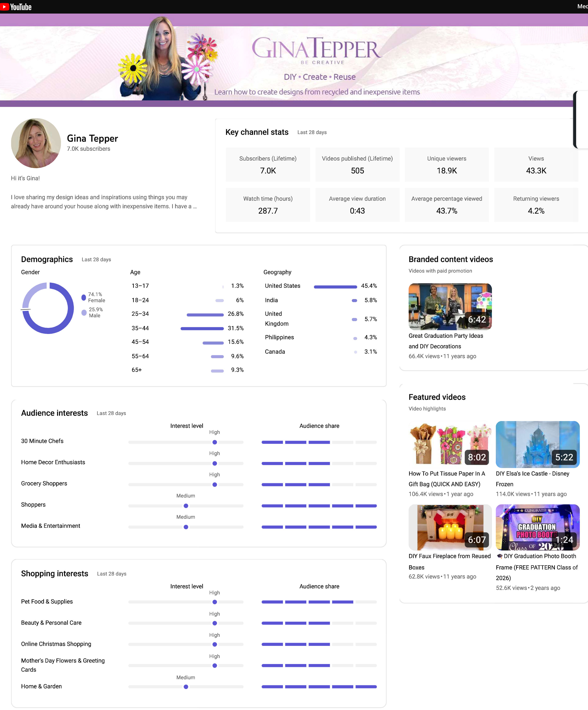Click the Shoppers interest level slider dot
The width and height of the screenshot is (588, 710).
point(186,506)
